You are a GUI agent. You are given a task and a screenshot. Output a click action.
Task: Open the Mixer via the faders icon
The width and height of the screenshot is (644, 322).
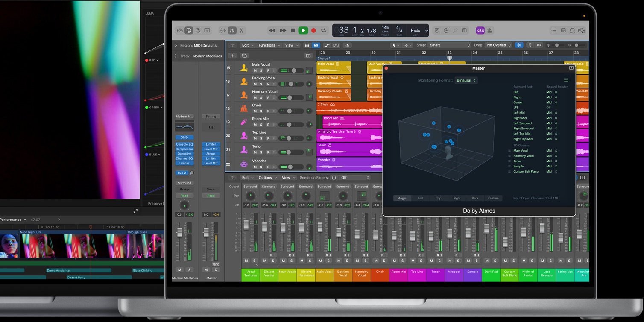(232, 30)
